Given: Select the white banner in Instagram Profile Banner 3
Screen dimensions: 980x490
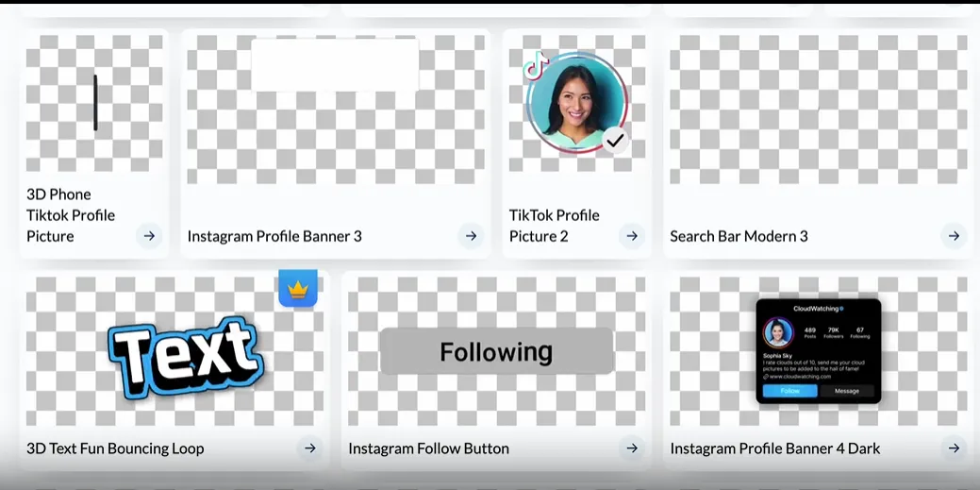Looking at the screenshot, I should click(335, 65).
